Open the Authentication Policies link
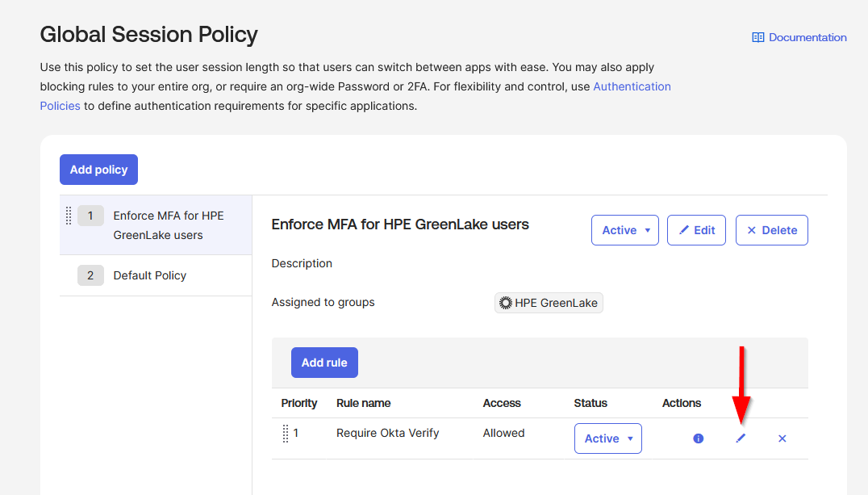868x495 pixels. point(632,86)
